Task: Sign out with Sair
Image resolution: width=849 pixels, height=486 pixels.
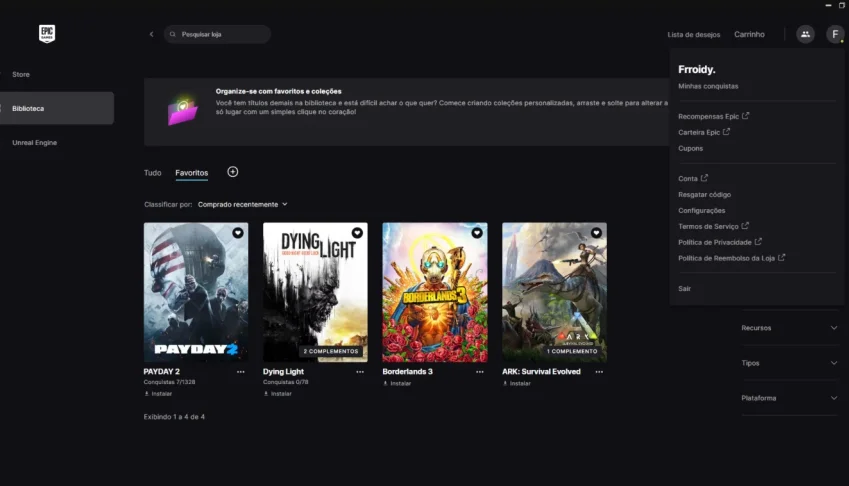Action: pyautogui.click(x=684, y=288)
